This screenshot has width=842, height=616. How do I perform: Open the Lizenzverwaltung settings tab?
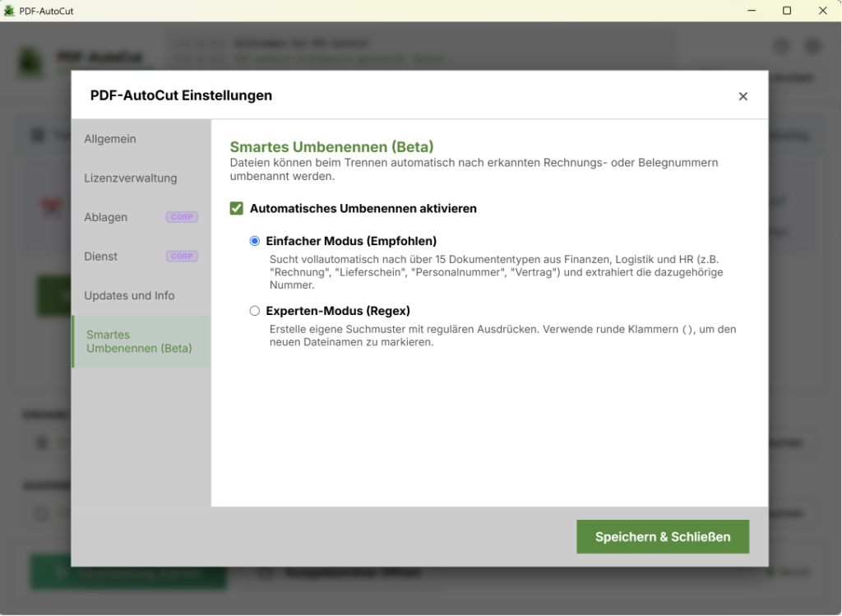[141, 178]
